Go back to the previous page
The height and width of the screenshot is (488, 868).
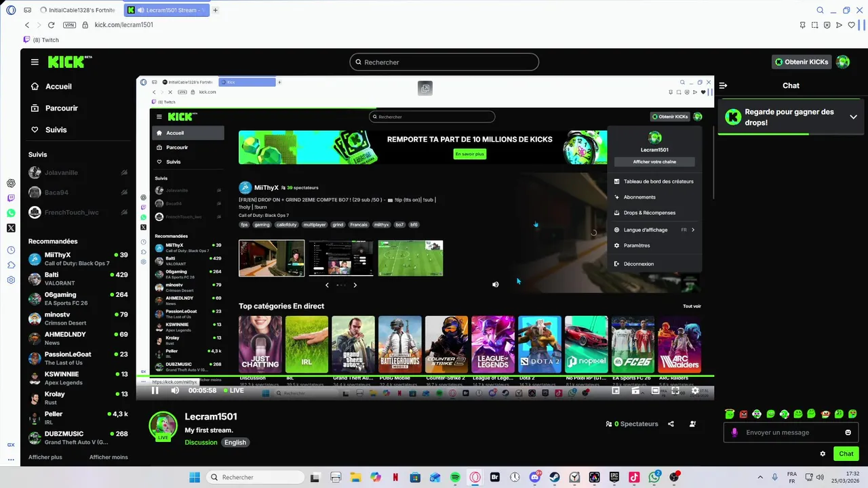(27, 25)
